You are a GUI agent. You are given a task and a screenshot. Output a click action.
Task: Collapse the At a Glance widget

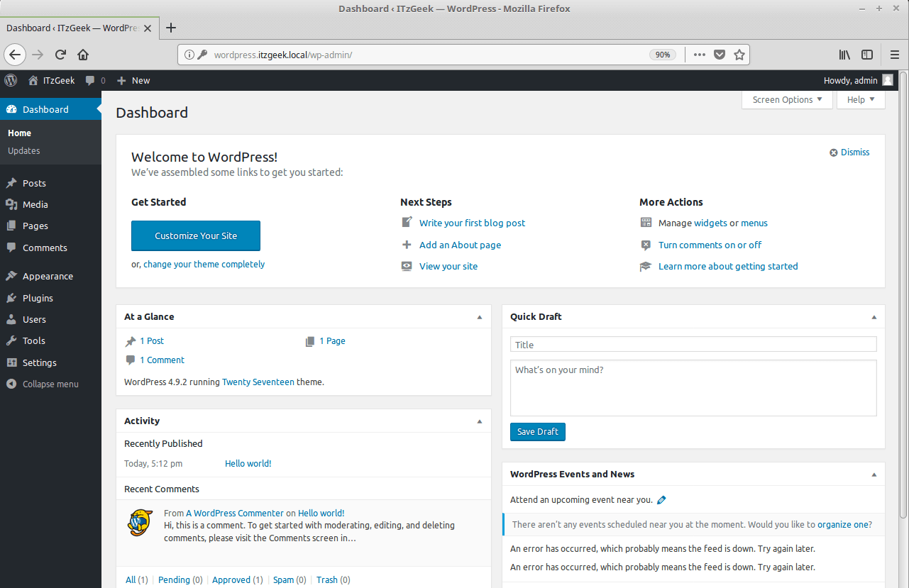[x=480, y=317]
